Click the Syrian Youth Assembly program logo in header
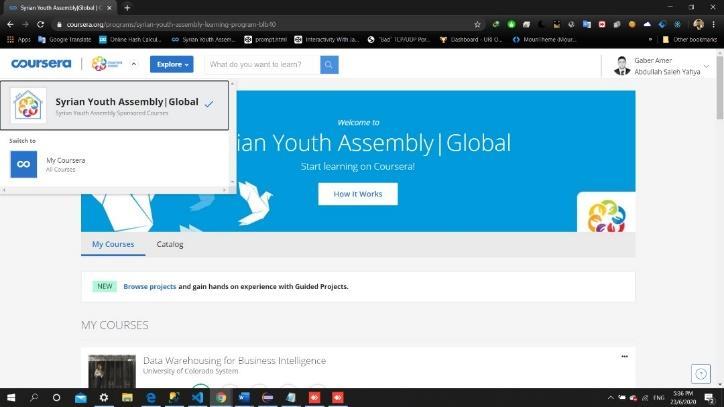Screen dimensions: 724x407 point(107,64)
